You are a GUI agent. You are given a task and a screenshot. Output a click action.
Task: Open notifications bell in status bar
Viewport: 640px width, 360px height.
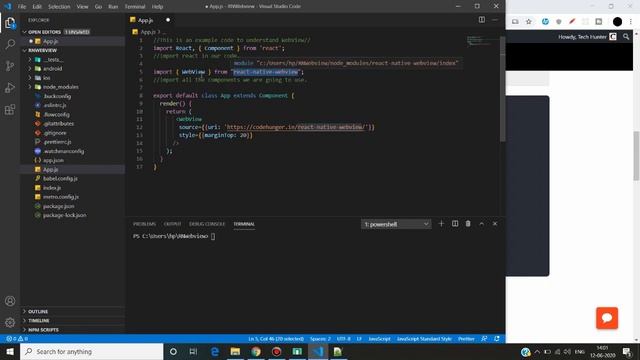coord(497,339)
